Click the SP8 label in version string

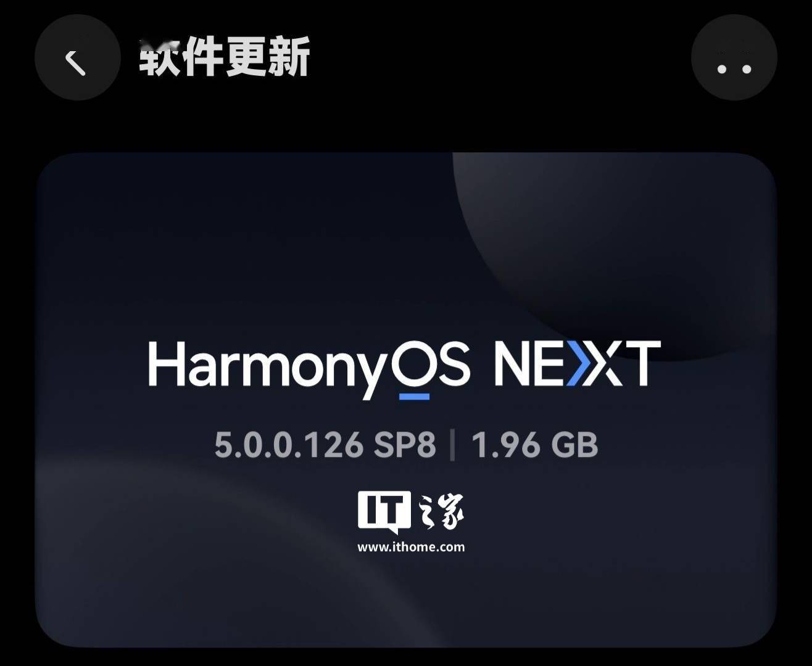[405, 445]
